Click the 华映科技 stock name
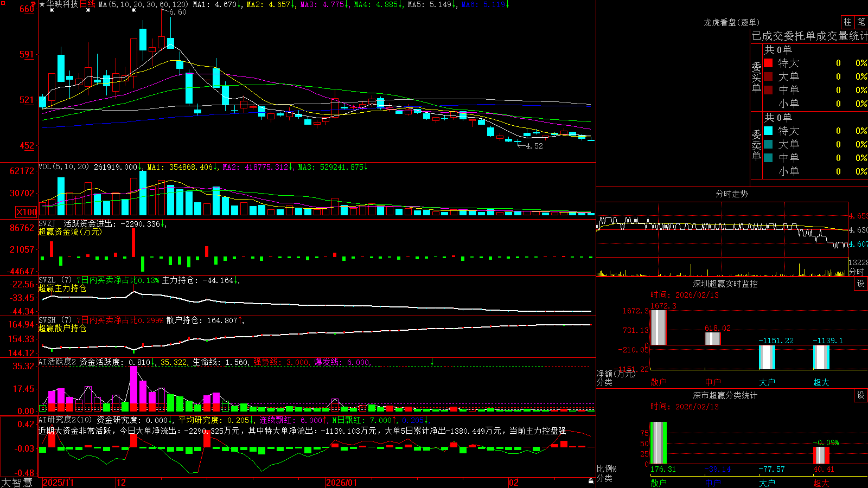Viewport: 868px width, 488px height. pos(62,4)
